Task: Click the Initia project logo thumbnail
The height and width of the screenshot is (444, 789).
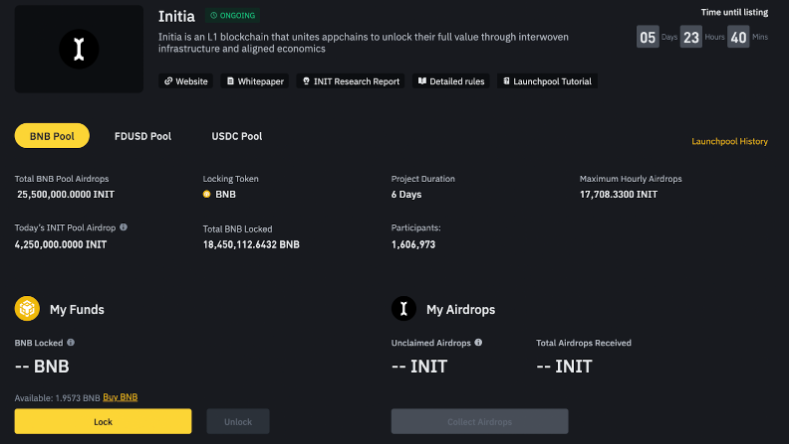Action: (x=79, y=48)
